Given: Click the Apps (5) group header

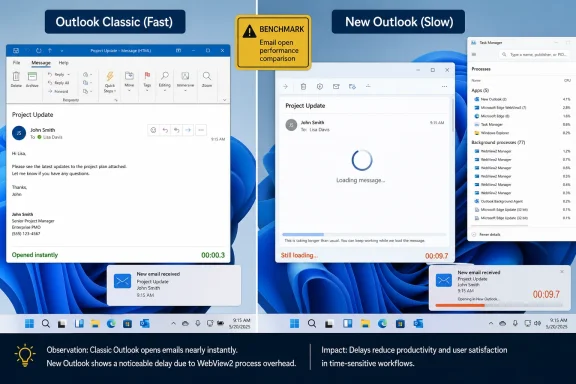Looking at the screenshot, I should pyautogui.click(x=480, y=90).
